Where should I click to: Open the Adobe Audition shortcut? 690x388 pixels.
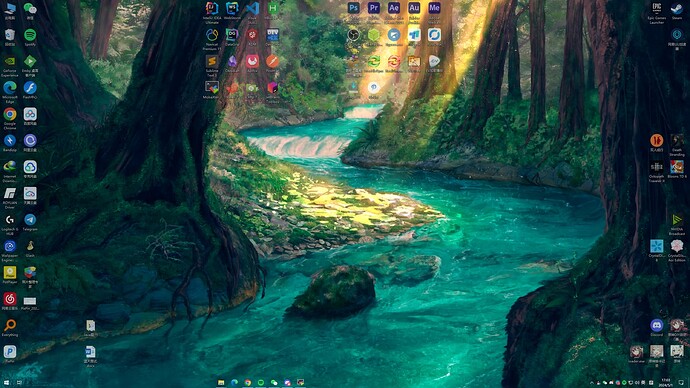pos(414,8)
